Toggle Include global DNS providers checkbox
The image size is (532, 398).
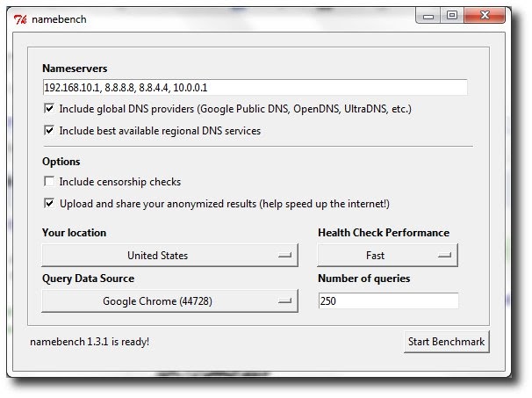tap(49, 109)
